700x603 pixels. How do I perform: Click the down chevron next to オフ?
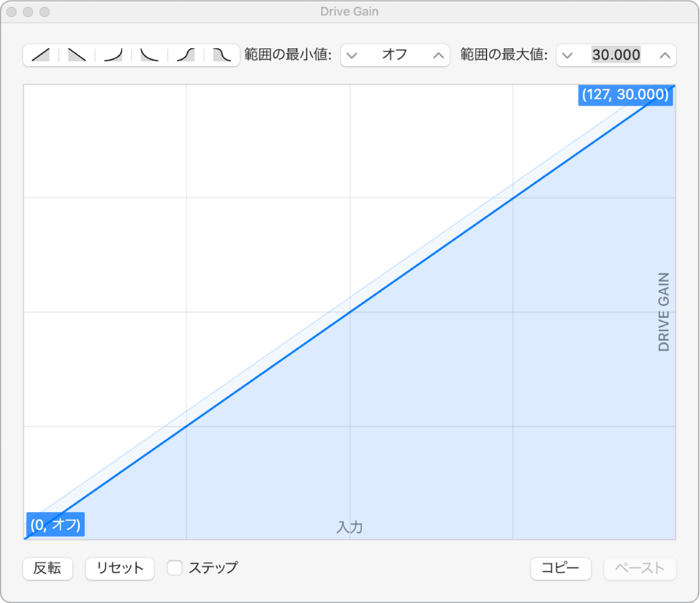coord(353,55)
